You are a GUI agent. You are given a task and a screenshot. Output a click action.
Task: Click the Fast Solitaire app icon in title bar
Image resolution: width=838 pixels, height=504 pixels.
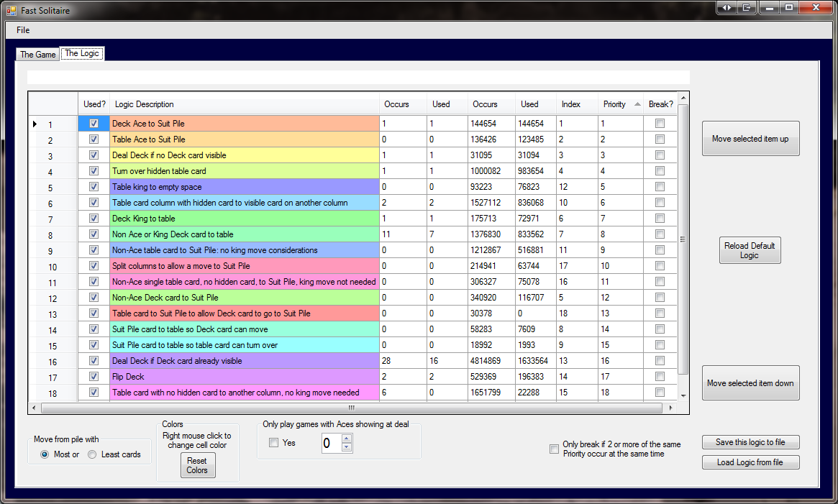pyautogui.click(x=12, y=10)
